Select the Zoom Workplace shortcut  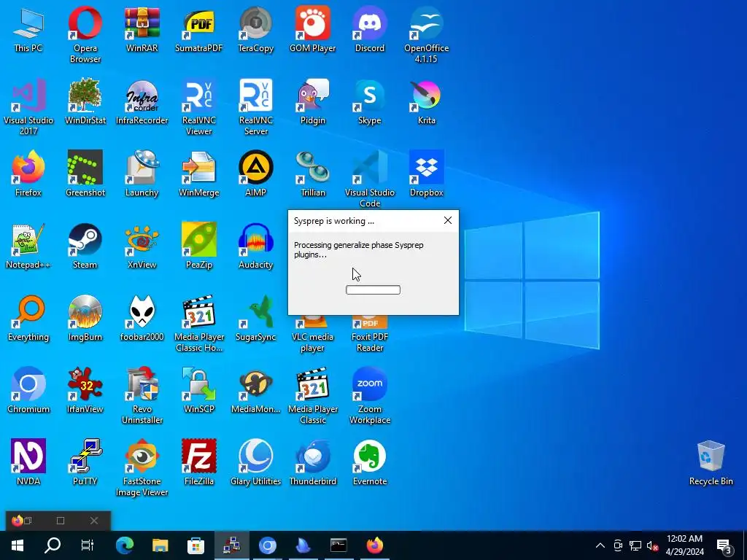(x=370, y=396)
